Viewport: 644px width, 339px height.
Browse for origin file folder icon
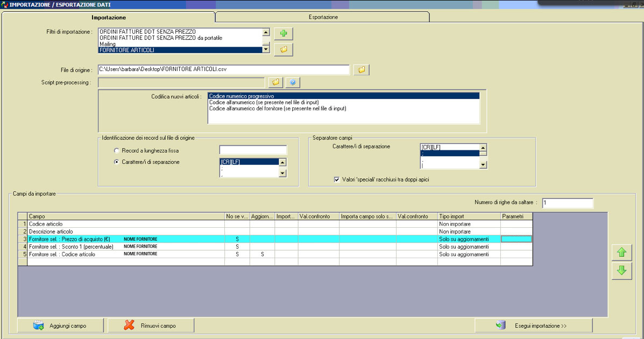pyautogui.click(x=362, y=70)
